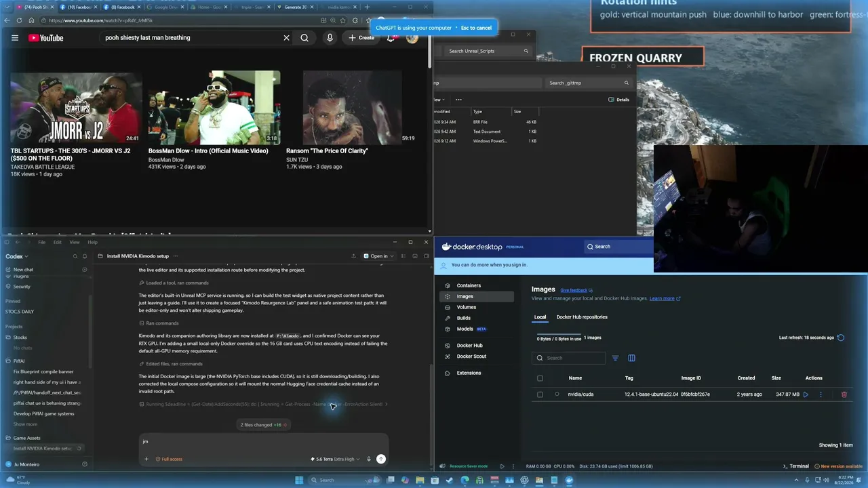
Task: Open Docker Volumes section
Action: [467, 307]
